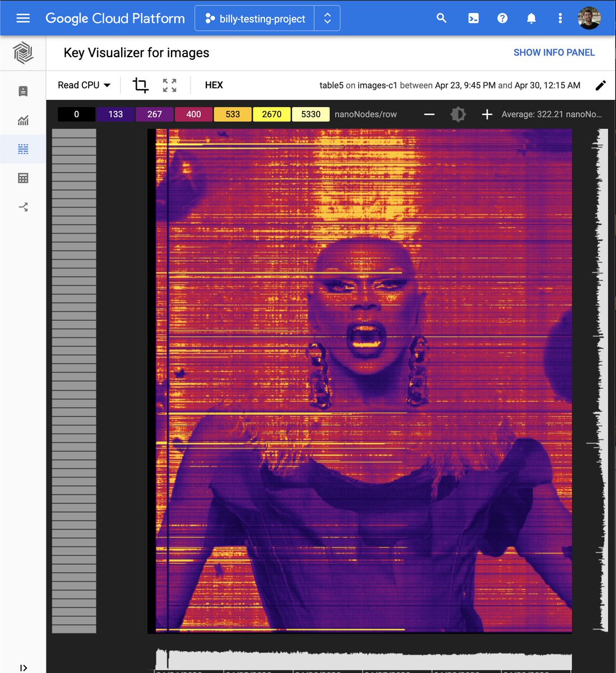This screenshot has width=616, height=673.
Task: Click the 400 legend color swatch
Action: pyautogui.click(x=193, y=114)
